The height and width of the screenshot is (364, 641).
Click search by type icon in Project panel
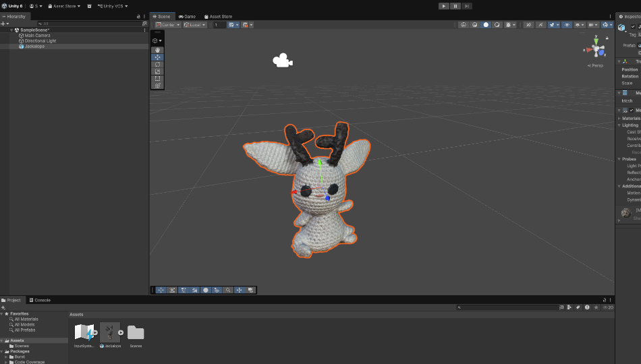[569, 307]
